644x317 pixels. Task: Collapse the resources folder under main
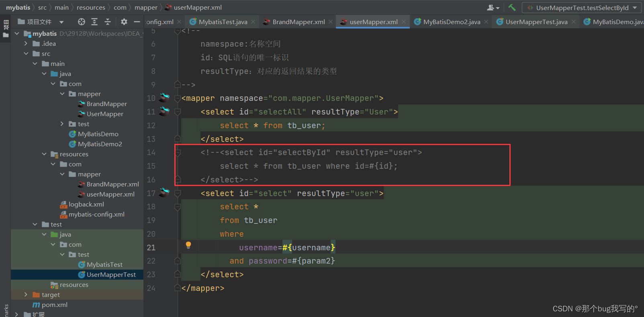tap(44, 154)
